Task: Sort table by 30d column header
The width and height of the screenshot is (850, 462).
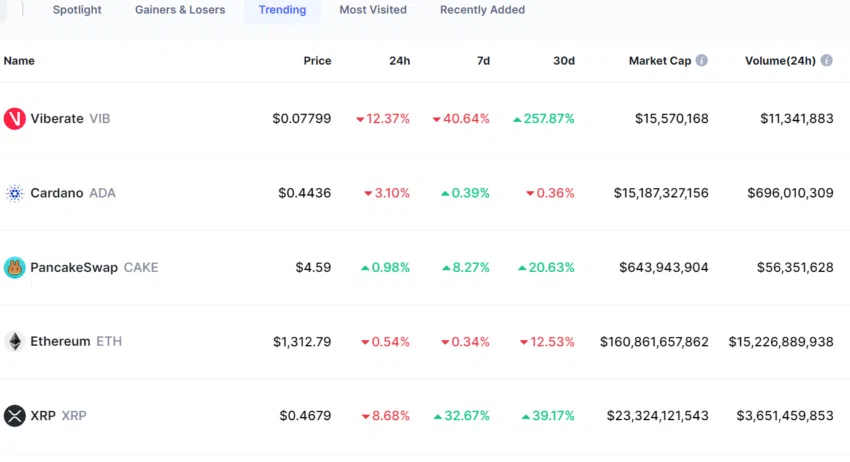Action: [x=564, y=61]
